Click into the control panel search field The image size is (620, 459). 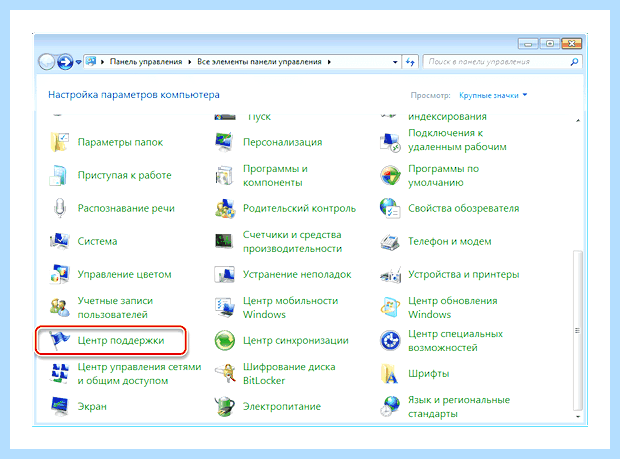coord(502,62)
